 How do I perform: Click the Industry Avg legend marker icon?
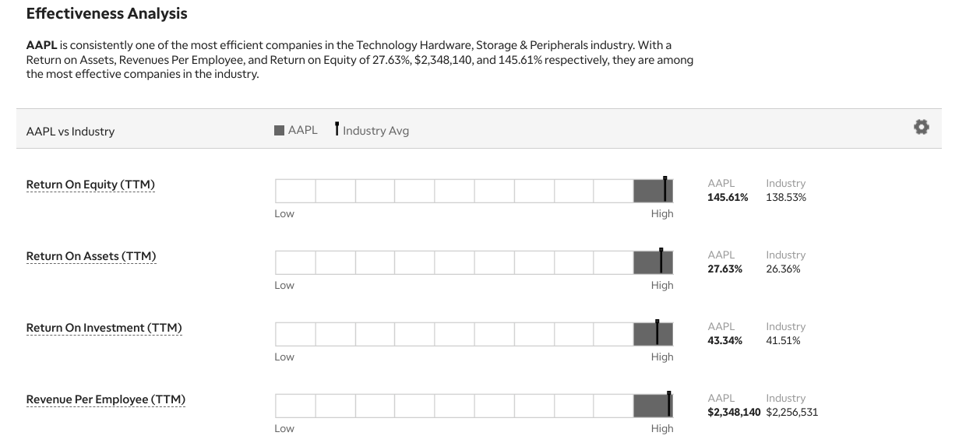(337, 128)
